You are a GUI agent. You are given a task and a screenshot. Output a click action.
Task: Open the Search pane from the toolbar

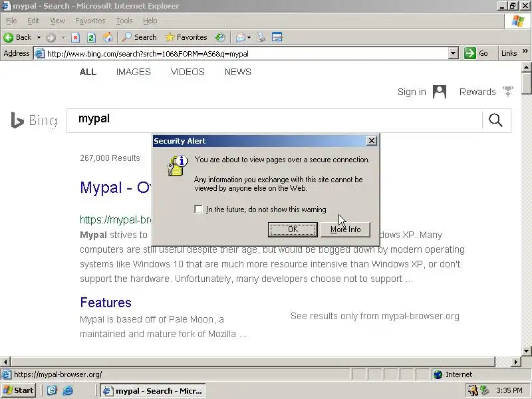tap(139, 37)
